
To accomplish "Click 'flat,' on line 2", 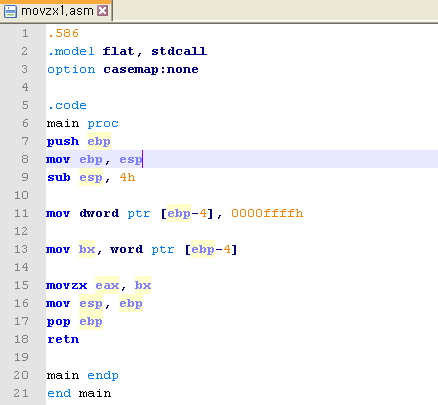I will (x=122, y=51).
